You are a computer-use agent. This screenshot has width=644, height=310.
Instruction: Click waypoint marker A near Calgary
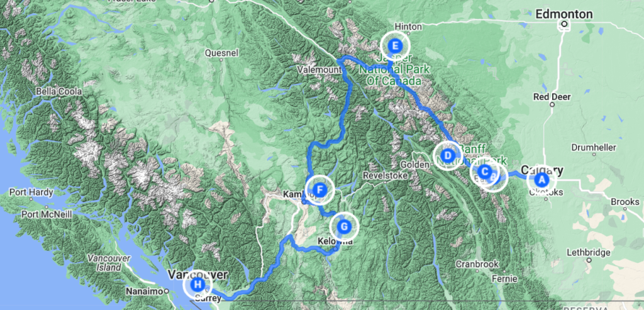[x=541, y=179]
